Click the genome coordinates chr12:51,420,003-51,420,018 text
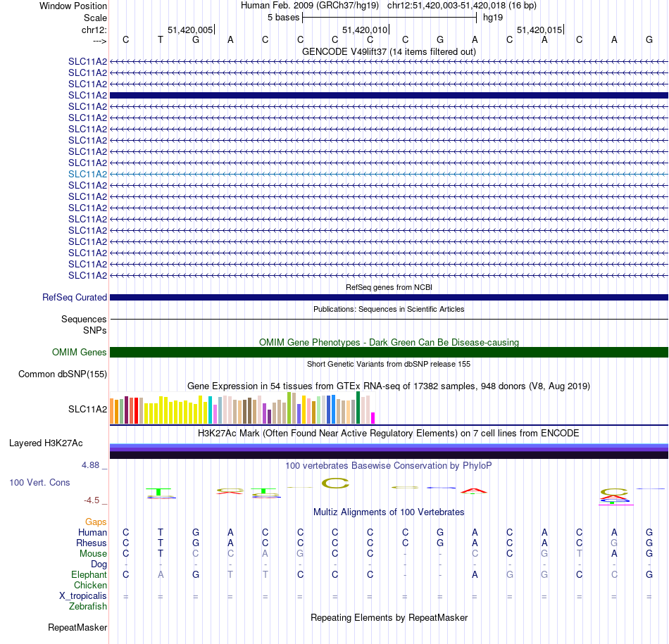The width and height of the screenshot is (669, 644). tap(446, 6)
